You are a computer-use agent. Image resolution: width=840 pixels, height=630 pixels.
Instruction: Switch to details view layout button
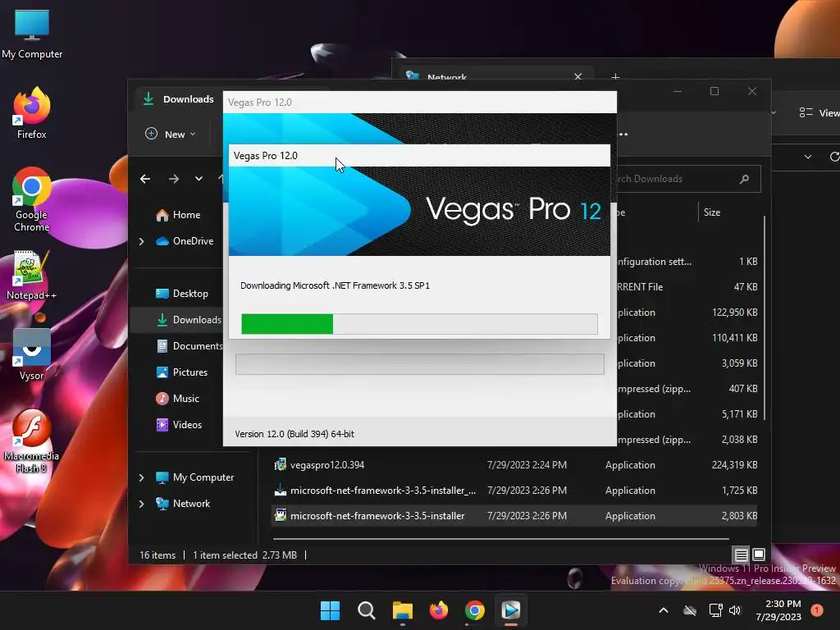pos(741,555)
